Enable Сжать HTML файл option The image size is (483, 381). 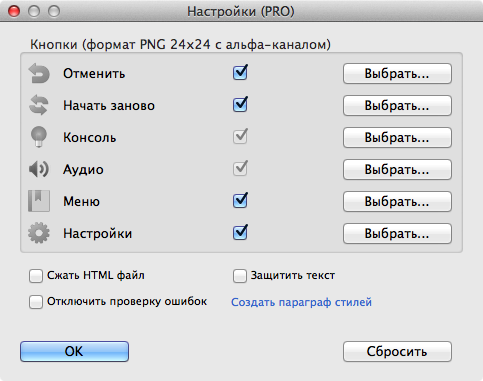[x=36, y=276]
